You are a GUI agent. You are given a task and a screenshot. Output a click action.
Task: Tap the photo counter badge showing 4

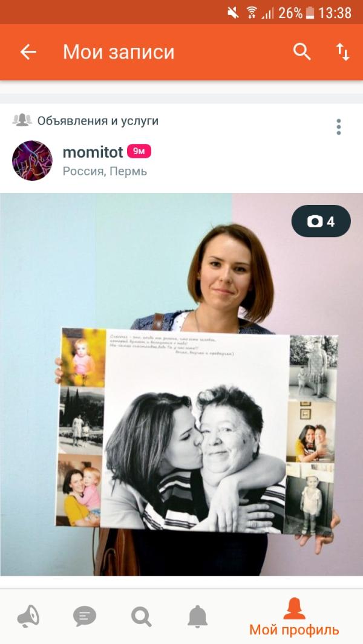coord(321,222)
